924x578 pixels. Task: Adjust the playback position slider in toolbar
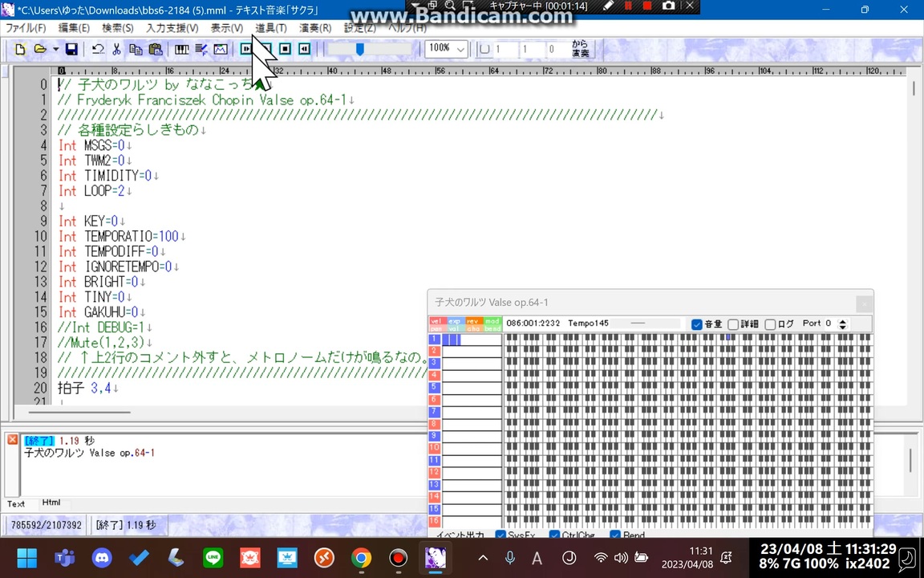(360, 50)
